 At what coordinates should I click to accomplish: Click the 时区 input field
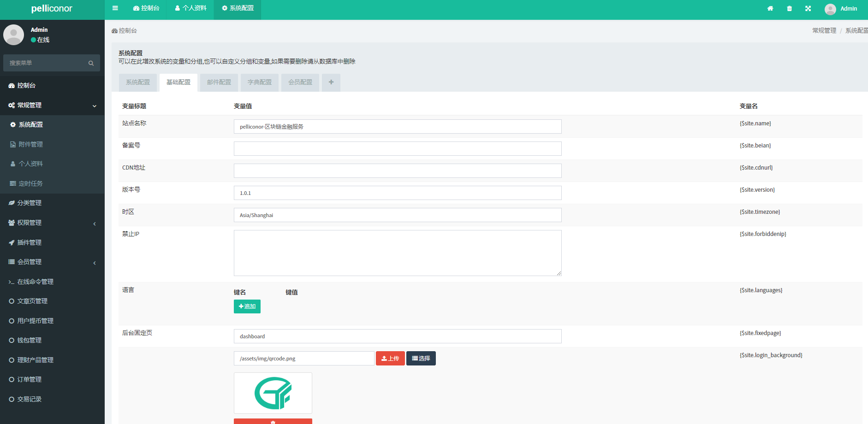(x=398, y=215)
